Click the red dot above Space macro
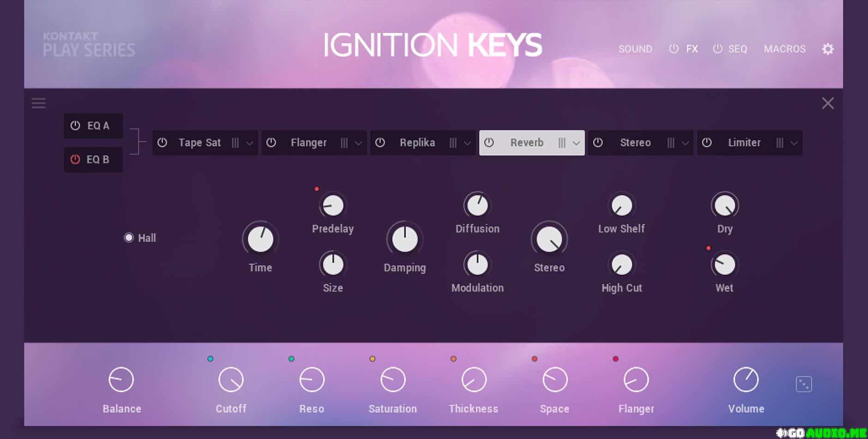This screenshot has height=439, width=868. click(x=535, y=359)
